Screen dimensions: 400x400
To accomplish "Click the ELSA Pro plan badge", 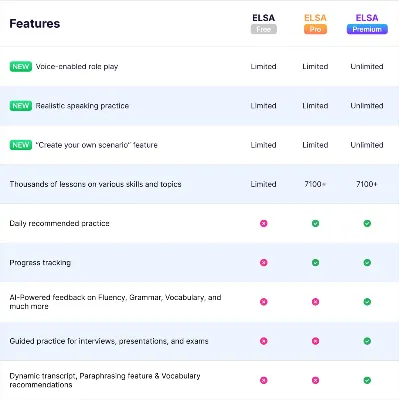I will pos(315,29).
